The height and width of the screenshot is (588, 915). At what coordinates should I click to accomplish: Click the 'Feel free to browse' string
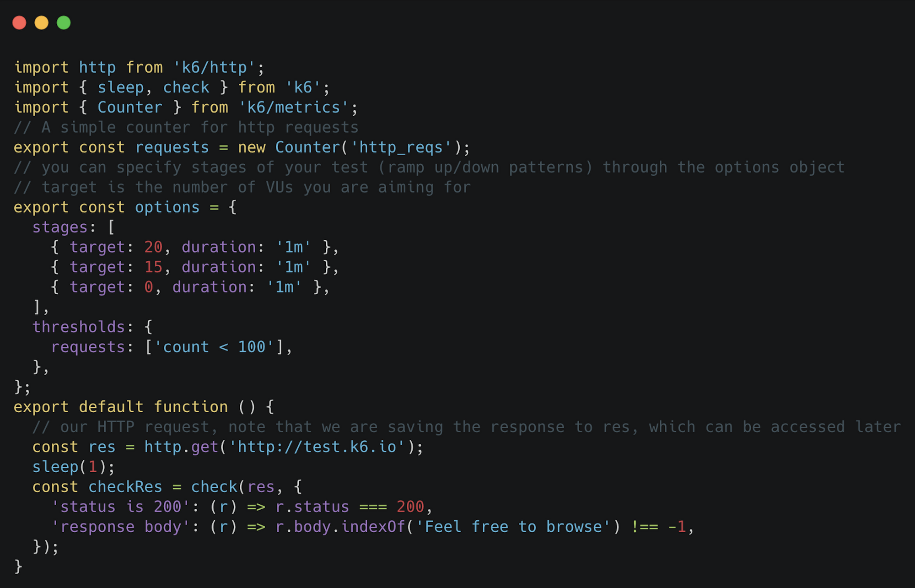coord(513,527)
